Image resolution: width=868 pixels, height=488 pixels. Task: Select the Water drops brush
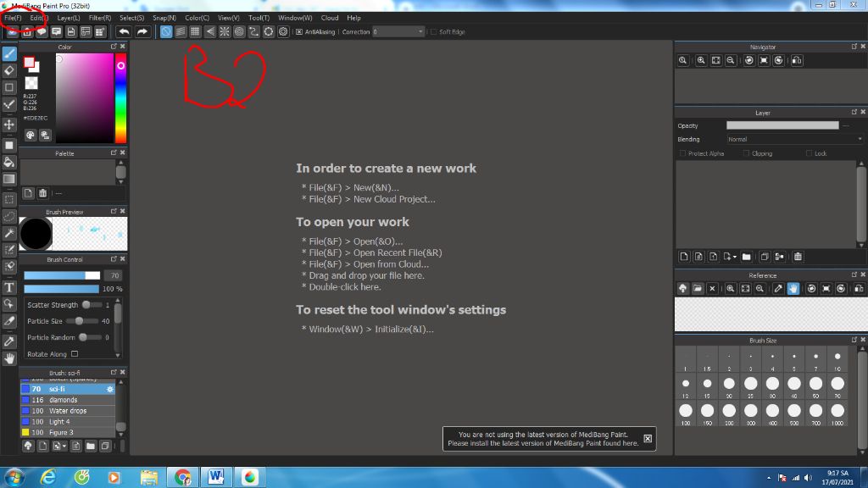click(x=68, y=411)
